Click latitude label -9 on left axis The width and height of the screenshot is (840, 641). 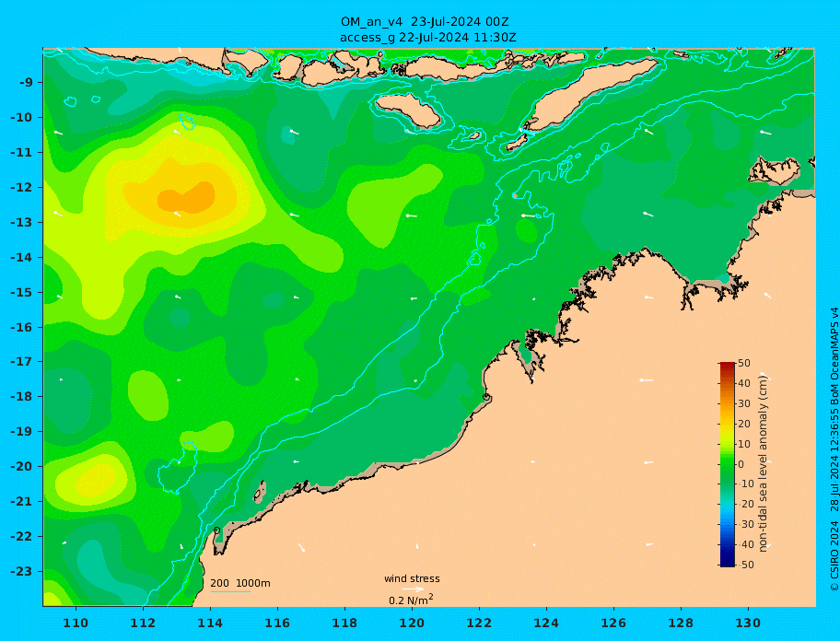pos(26,83)
